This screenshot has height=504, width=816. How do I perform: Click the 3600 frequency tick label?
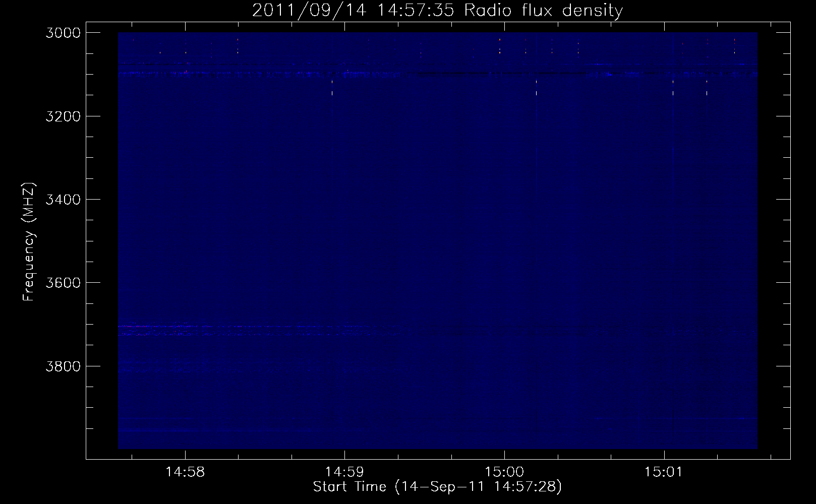point(63,283)
